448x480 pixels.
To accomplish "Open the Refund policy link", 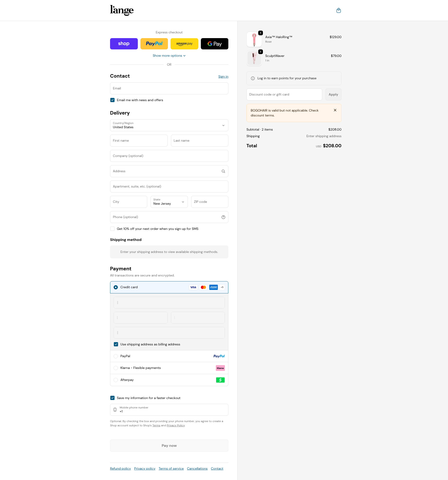I will pyautogui.click(x=120, y=468).
